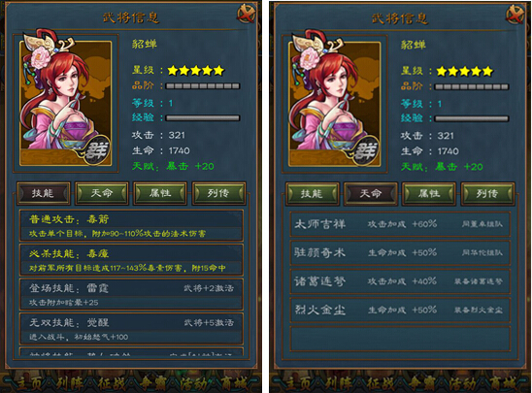Select the 太师吉祥 destiny row
The image size is (532, 393).
(x=400, y=224)
